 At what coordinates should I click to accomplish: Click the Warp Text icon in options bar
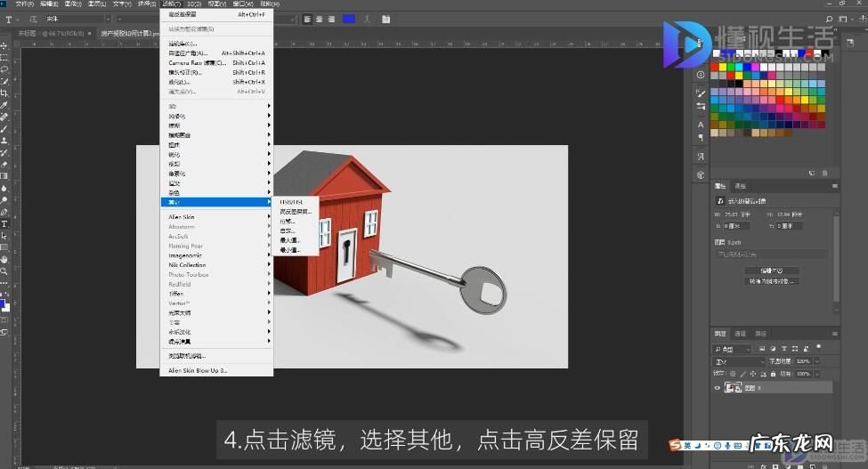367,19
